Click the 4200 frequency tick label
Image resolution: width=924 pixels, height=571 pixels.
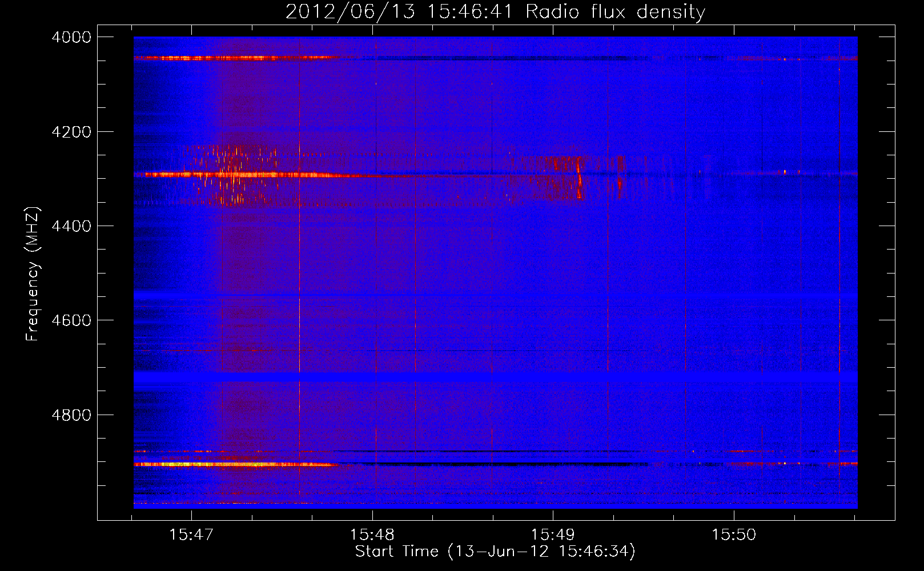tap(71, 132)
